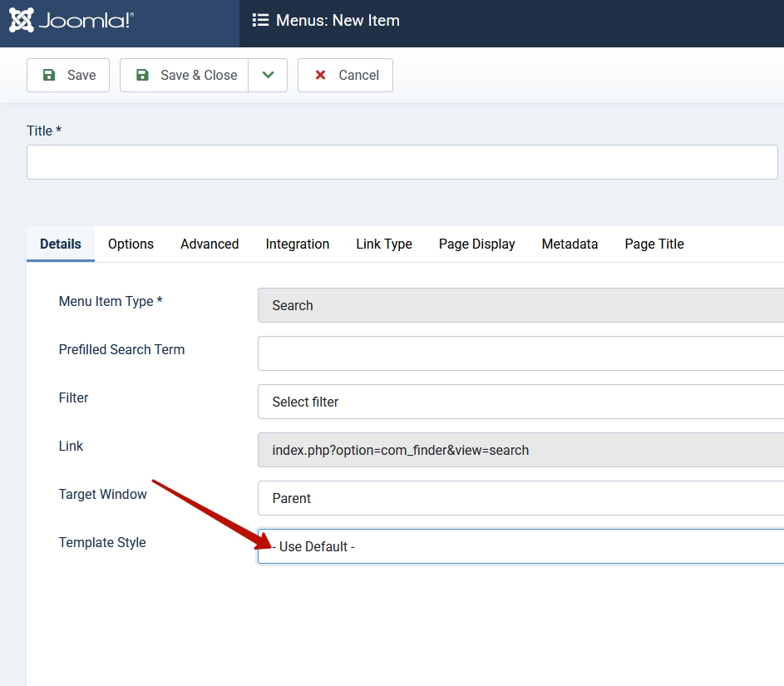Open the Link Type tab
This screenshot has width=784, height=686.
pos(384,244)
